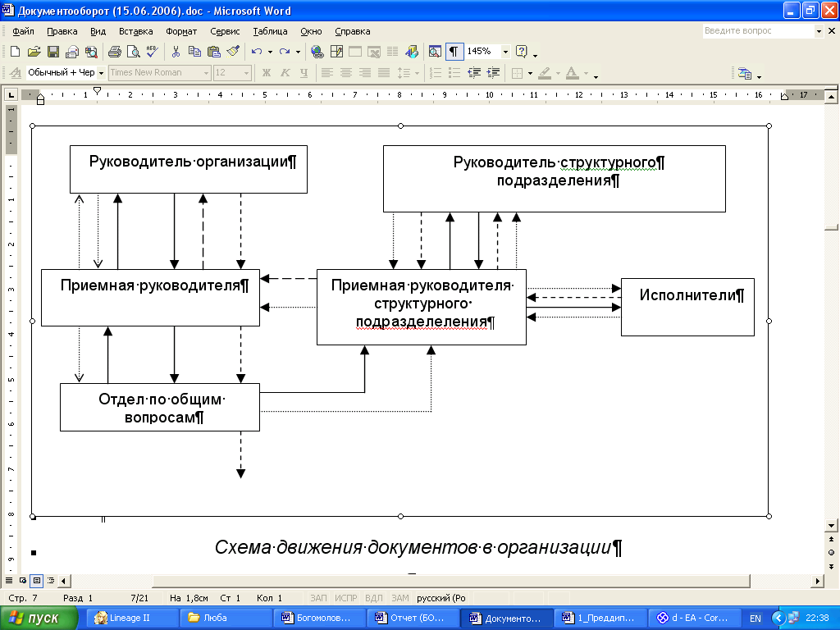This screenshot has height=630, width=840.
Task: Switch to the Lineage II taskbar window
Action: (x=132, y=619)
